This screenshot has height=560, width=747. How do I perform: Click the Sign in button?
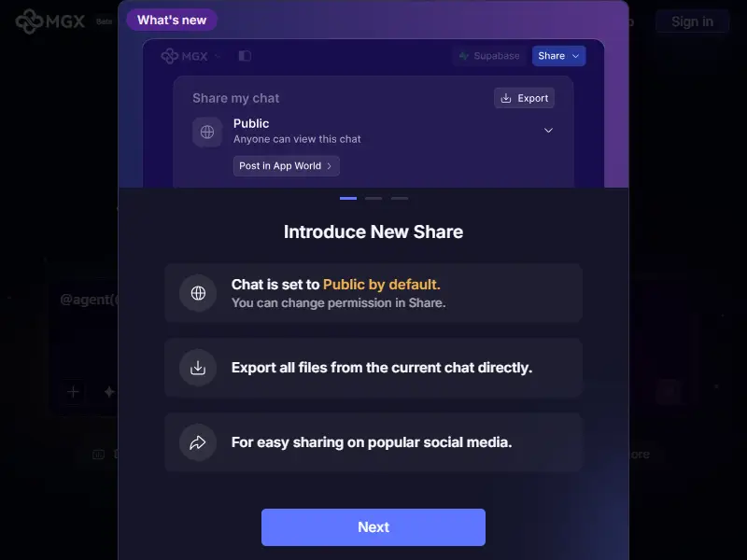tap(692, 21)
